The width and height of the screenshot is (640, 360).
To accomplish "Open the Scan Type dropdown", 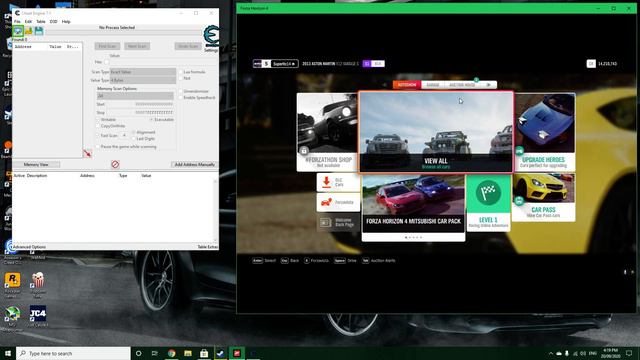I will (143, 72).
